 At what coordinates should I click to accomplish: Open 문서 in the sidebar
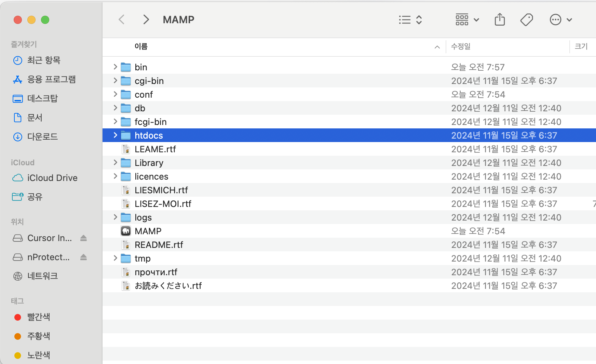point(35,118)
